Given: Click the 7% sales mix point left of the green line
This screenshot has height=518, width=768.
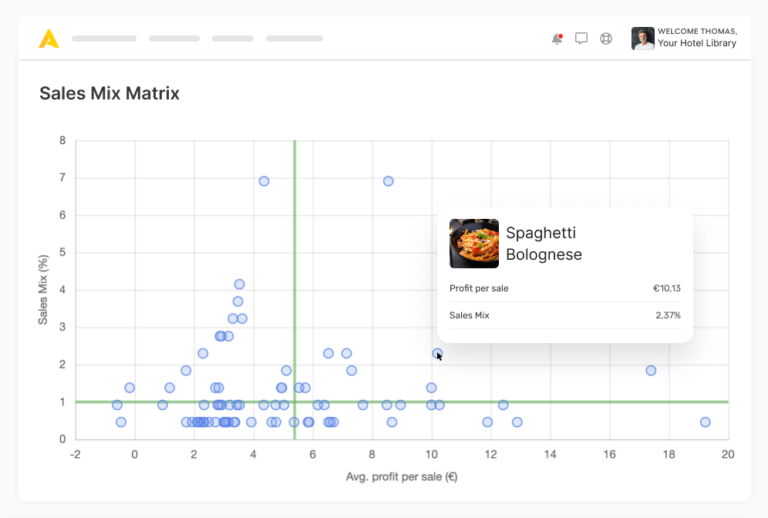Looking at the screenshot, I should [x=264, y=181].
